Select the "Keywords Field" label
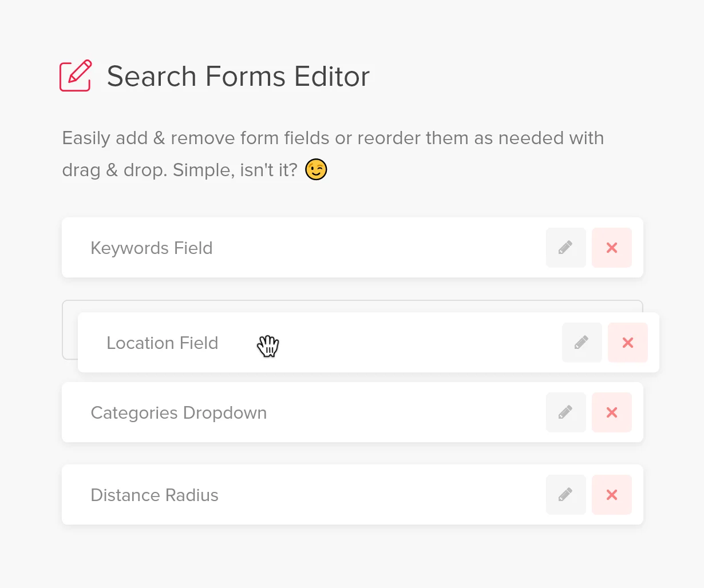 coord(152,248)
